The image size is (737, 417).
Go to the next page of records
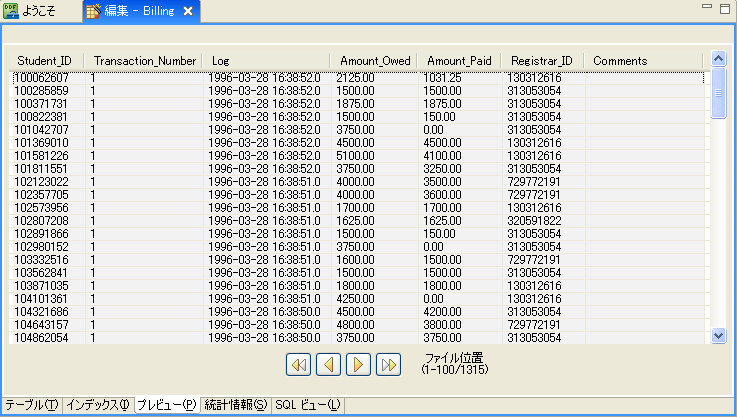[358, 364]
